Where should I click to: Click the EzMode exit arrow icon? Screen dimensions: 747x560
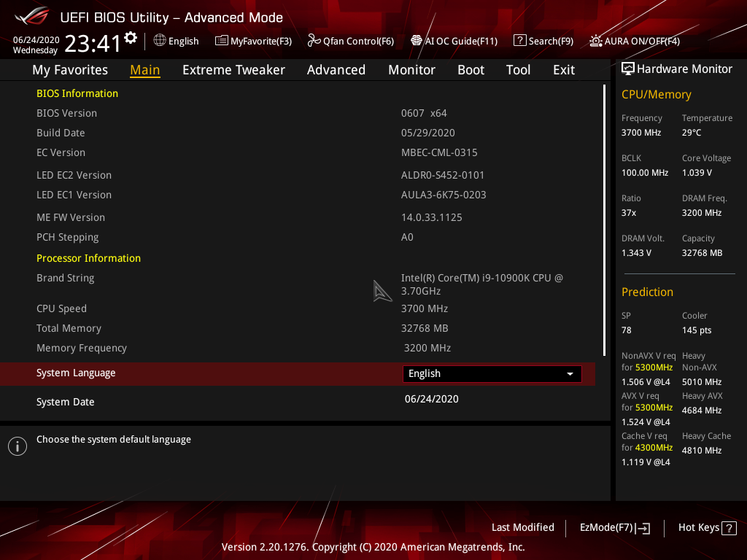pyautogui.click(x=643, y=528)
